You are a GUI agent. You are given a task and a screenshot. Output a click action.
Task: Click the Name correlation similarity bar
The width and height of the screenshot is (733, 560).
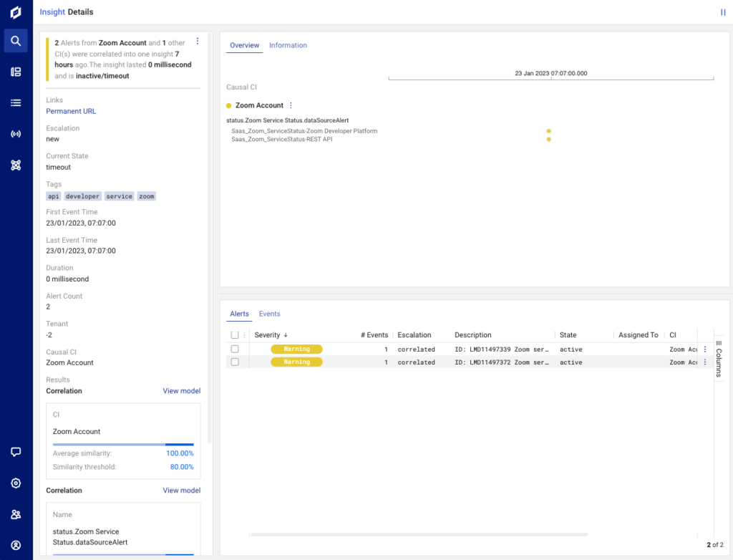(x=123, y=554)
